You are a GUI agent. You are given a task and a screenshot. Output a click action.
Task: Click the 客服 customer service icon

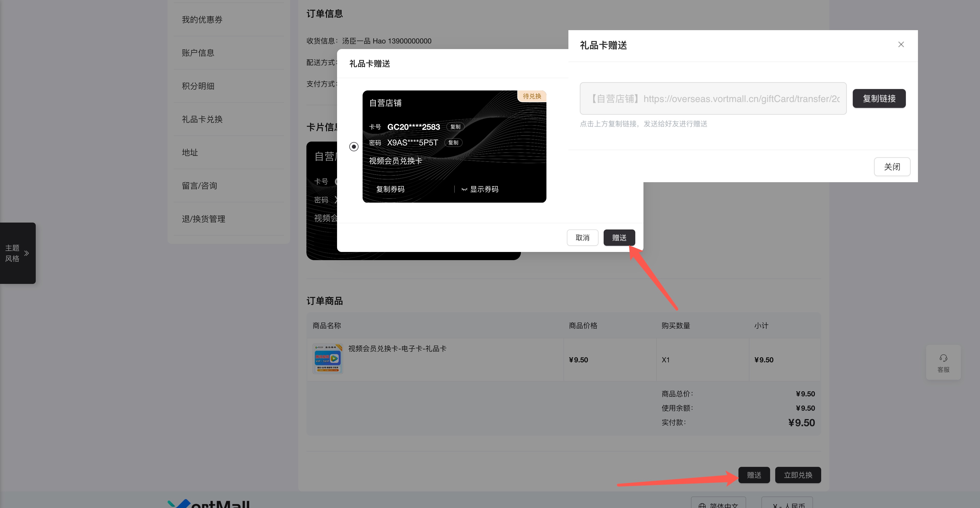pyautogui.click(x=943, y=362)
